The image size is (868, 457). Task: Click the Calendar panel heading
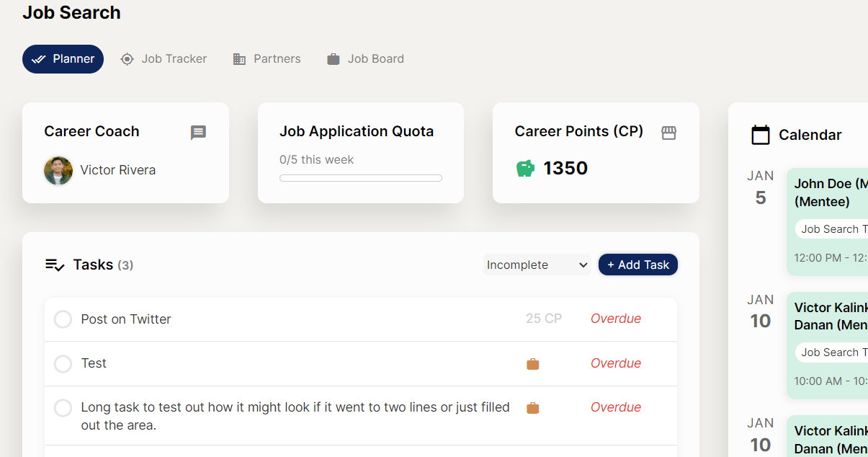810,135
